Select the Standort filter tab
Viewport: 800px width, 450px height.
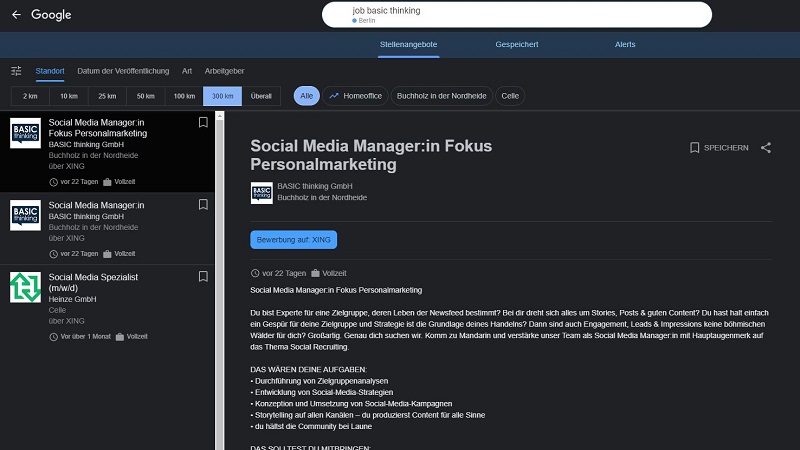pyautogui.click(x=50, y=71)
